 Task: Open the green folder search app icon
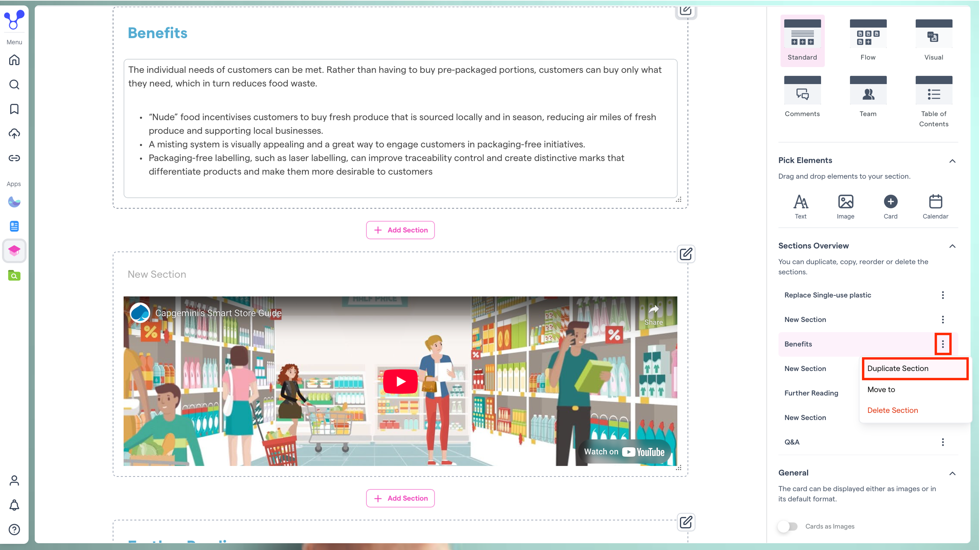(x=14, y=275)
